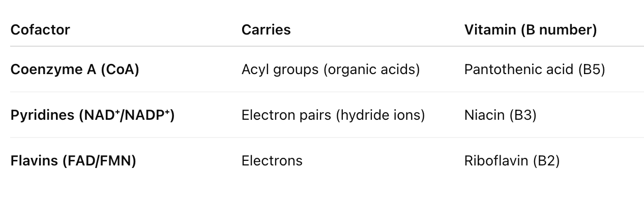Click the text (B5) in Vitamin column
The width and height of the screenshot is (644, 203).
pyautogui.click(x=592, y=69)
